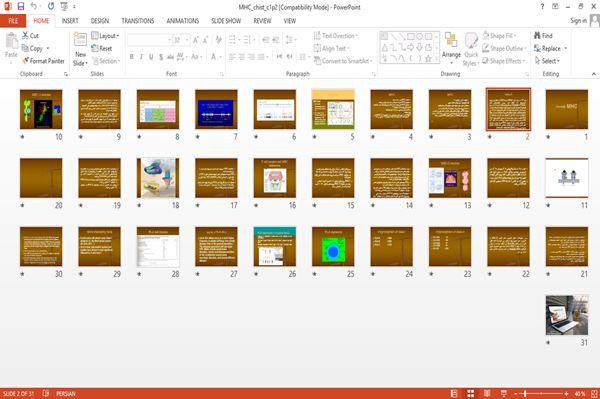
Task: Click the zoom in plus button
Action: [566, 393]
